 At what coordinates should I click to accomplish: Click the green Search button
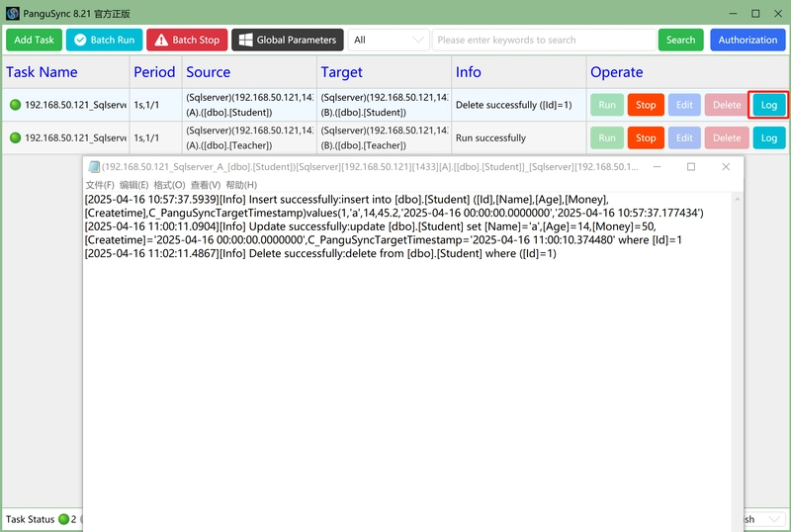[680, 40]
